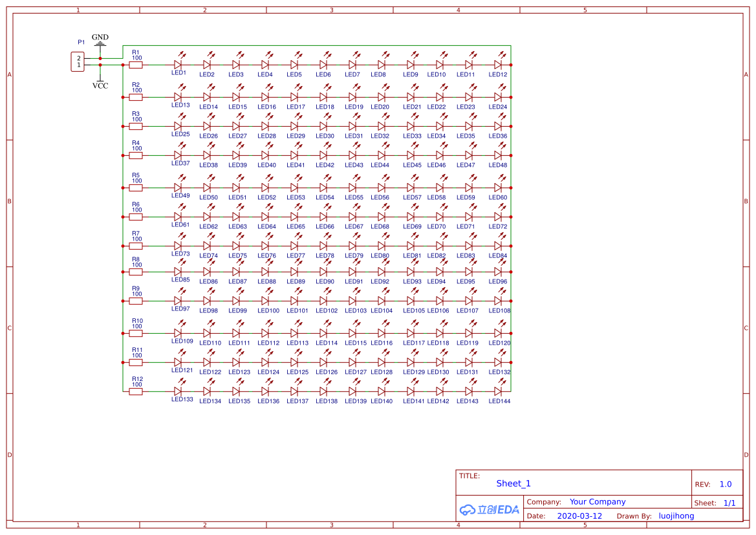756x535 pixels.
Task: Click the "LED123" designator label
Action: (x=239, y=373)
